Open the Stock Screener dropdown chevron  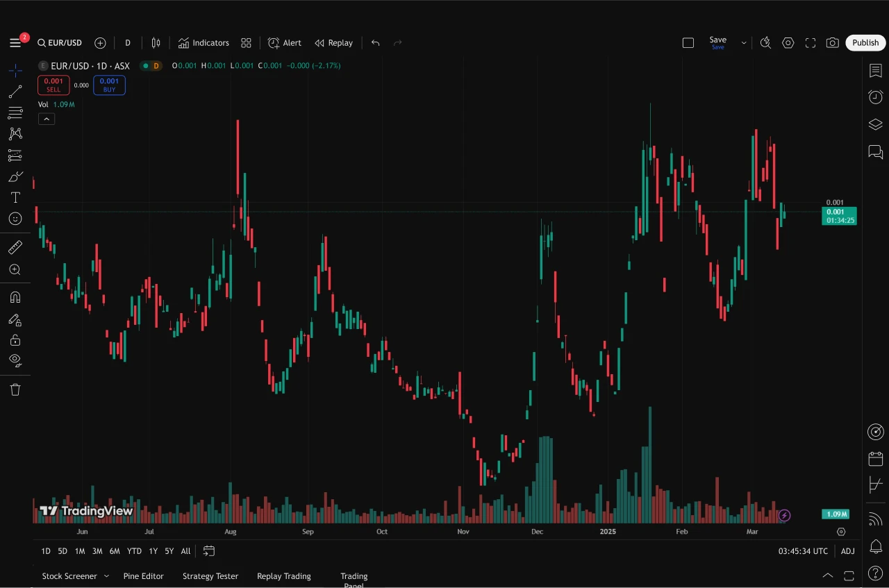(x=106, y=576)
